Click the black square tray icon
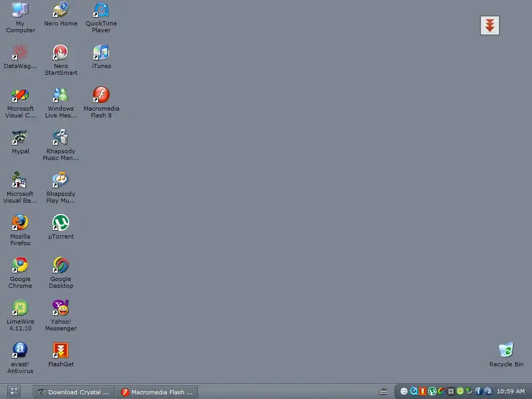Screen dimensions: 532x399 [451, 392]
